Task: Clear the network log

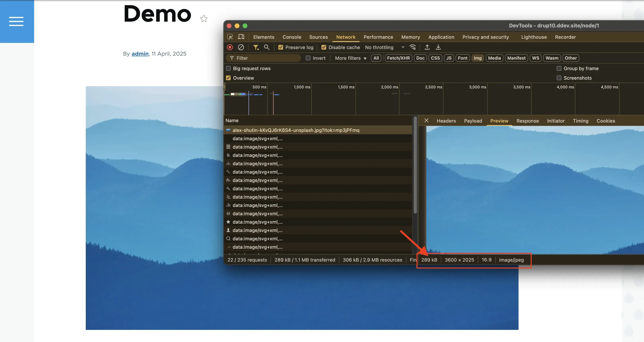Action: coord(241,47)
